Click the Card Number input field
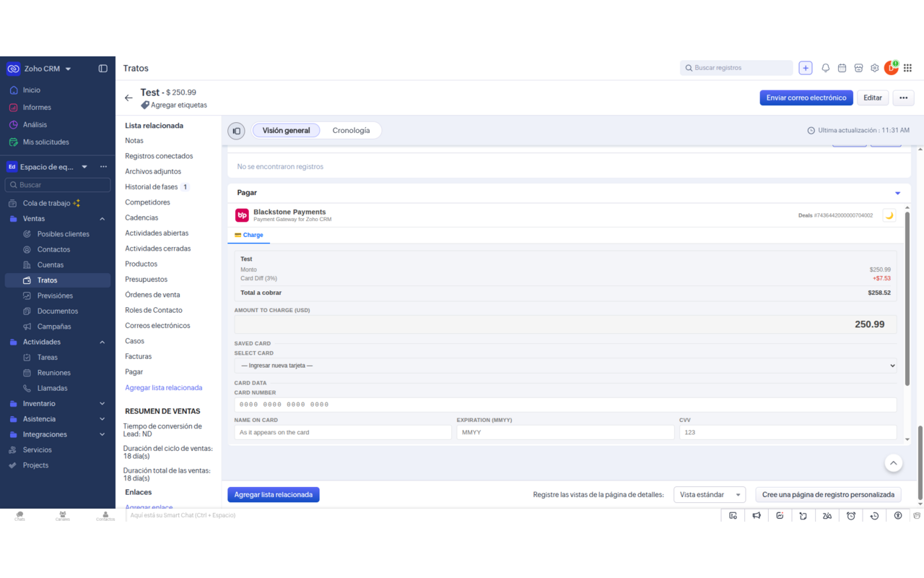Screen dimensions: 924x578 click(565, 405)
